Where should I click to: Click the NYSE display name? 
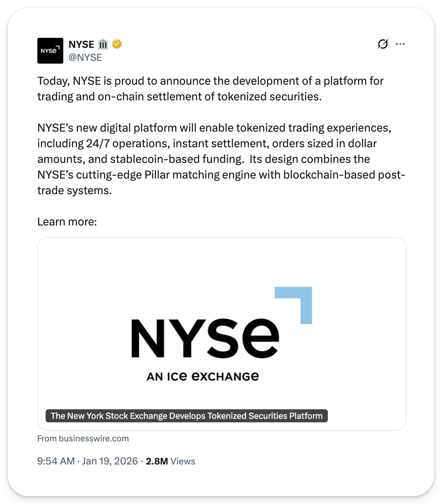[81, 44]
